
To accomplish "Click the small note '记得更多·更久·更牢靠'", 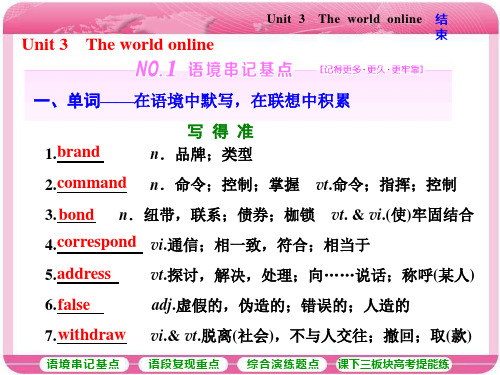I will (x=372, y=70).
